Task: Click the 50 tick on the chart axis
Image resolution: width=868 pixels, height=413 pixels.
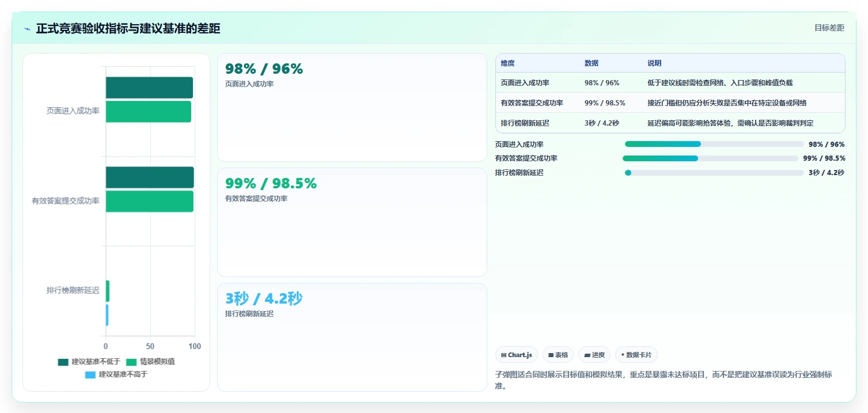Action: pyautogui.click(x=150, y=346)
